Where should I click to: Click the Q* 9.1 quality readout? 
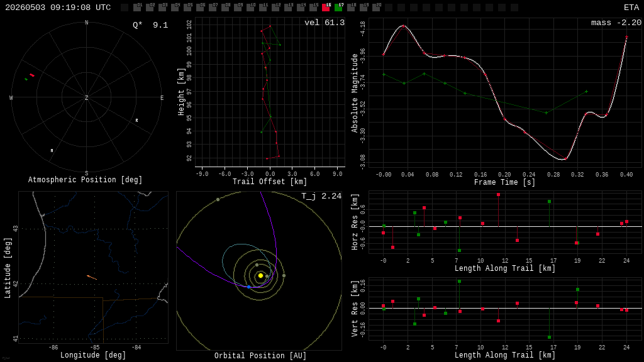150,25
